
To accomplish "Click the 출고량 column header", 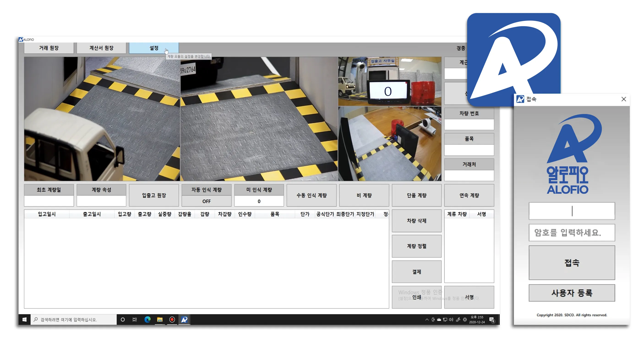I will [x=145, y=214].
